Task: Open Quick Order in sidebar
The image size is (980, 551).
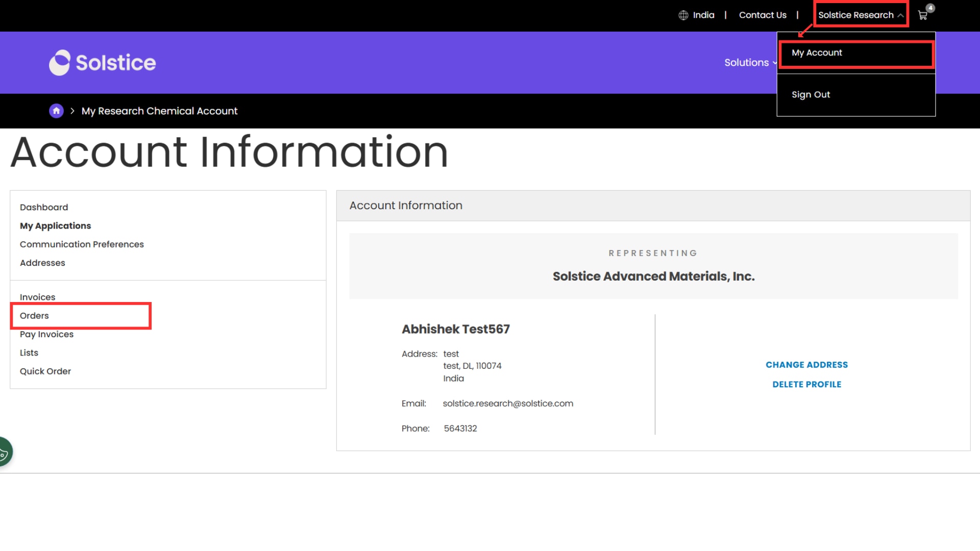Action: [x=45, y=371]
